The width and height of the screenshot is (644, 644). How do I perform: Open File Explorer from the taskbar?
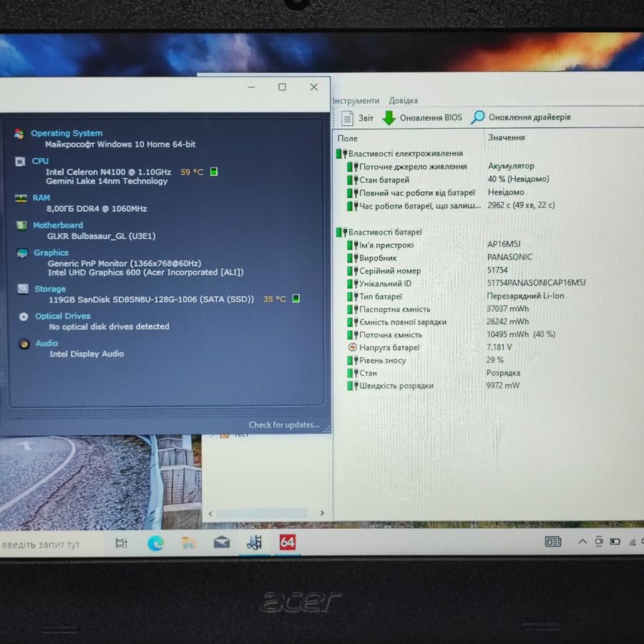(x=188, y=543)
